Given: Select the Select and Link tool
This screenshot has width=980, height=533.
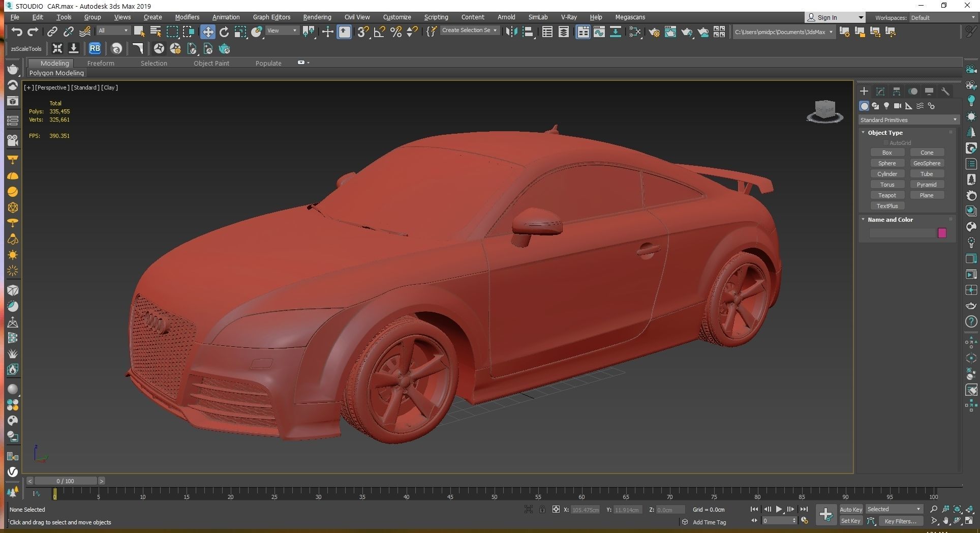Looking at the screenshot, I should click(x=52, y=32).
